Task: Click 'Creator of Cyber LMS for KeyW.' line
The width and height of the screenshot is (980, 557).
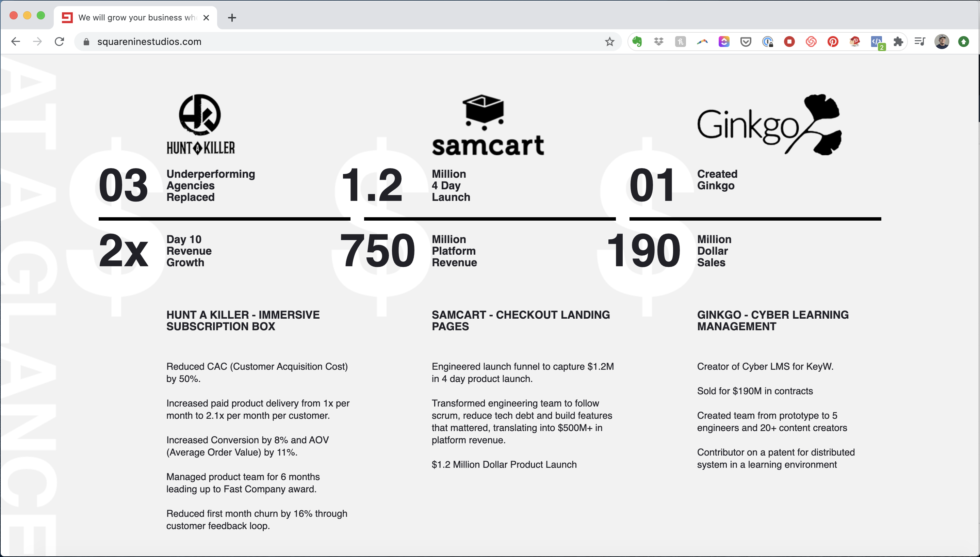Action: point(765,366)
